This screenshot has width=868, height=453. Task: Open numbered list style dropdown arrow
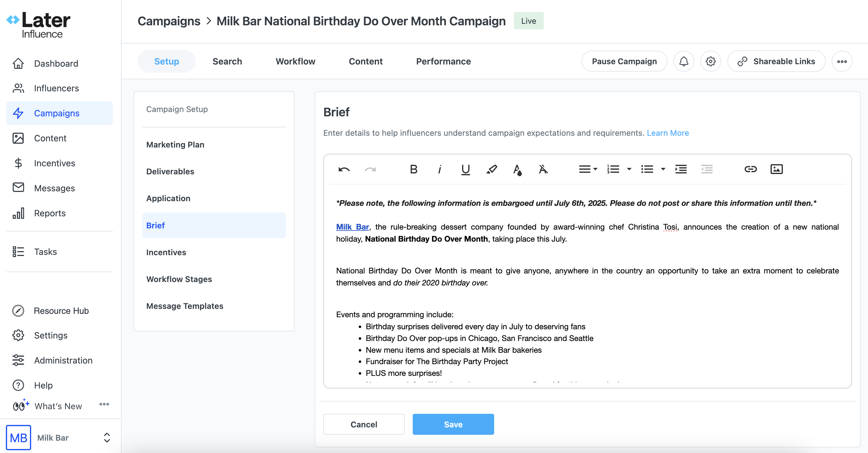tap(629, 169)
